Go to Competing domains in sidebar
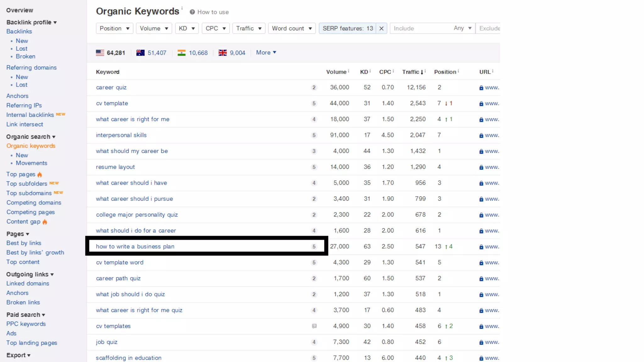Viewport: 644px width, 362px height. click(x=34, y=203)
